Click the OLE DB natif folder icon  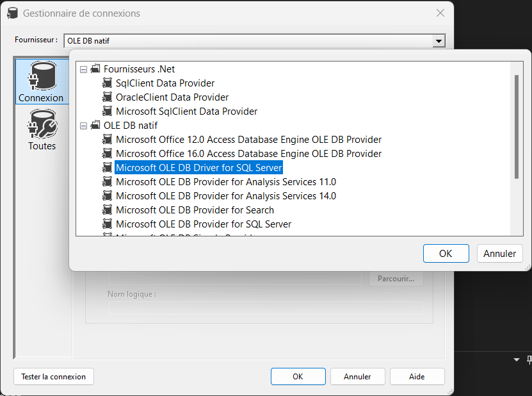point(95,126)
